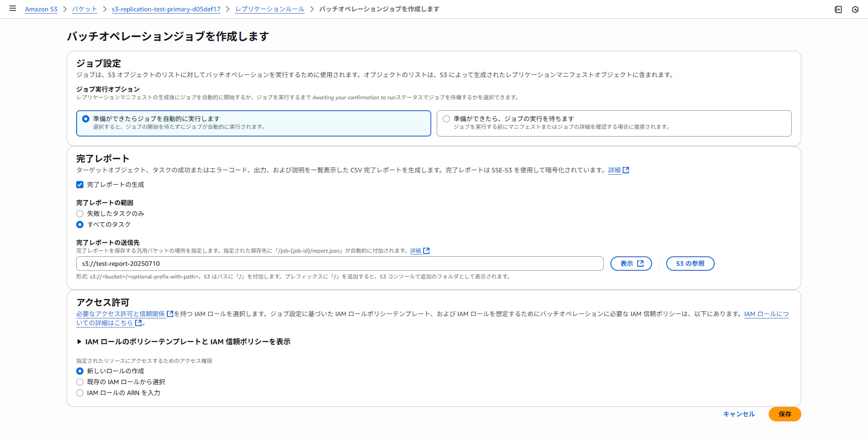
Task: Select 失敗したタスクのみ report scope
Action: click(x=80, y=214)
